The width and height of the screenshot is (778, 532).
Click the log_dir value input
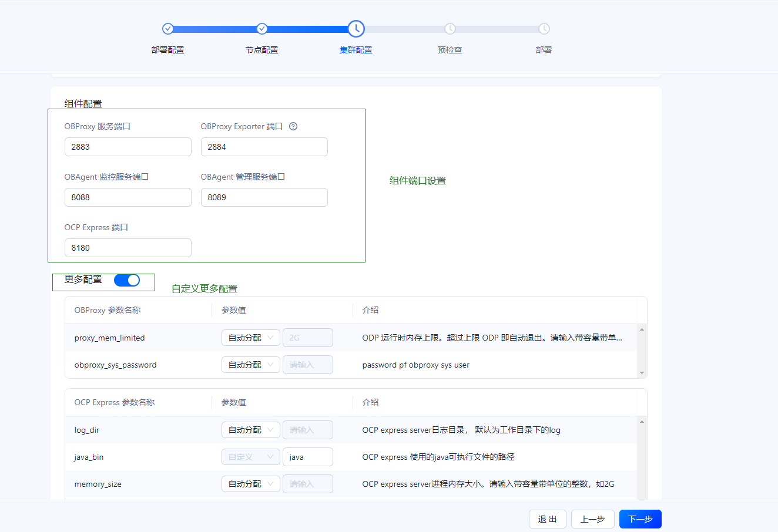point(308,430)
